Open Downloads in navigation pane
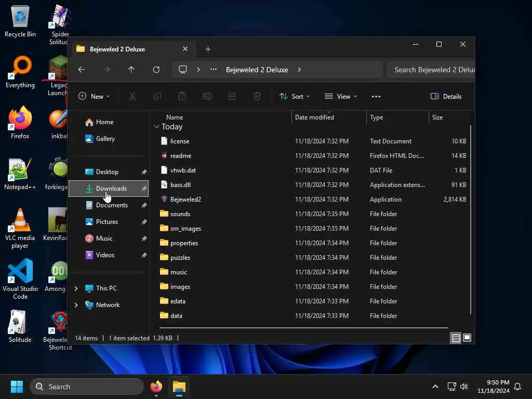Image resolution: width=532 pixels, height=399 pixels. (109, 189)
